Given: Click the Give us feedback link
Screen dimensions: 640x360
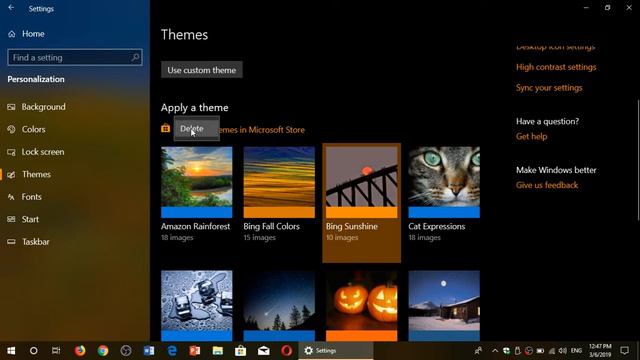Looking at the screenshot, I should 547,185.
